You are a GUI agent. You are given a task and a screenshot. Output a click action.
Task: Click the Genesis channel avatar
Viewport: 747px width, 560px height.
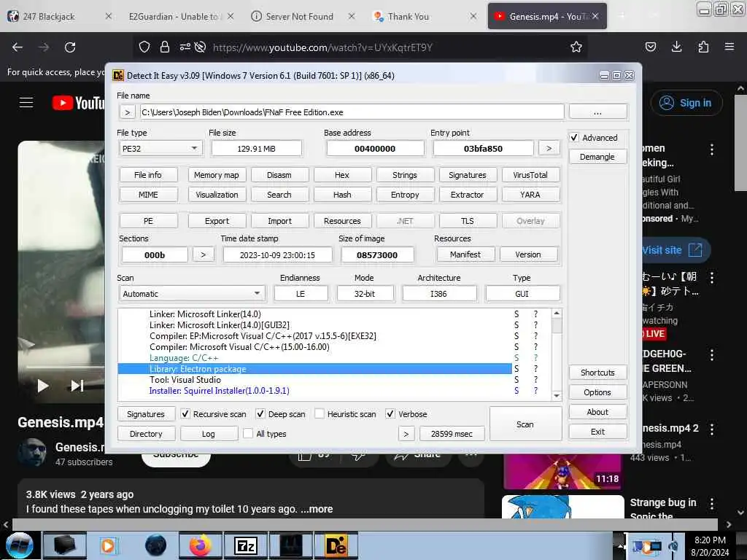(x=32, y=452)
